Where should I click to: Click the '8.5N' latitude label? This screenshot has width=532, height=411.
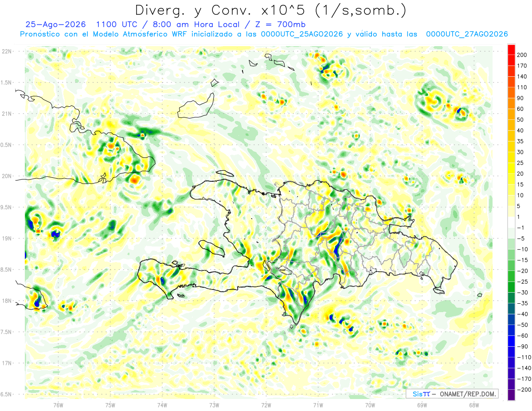click(x=6, y=270)
